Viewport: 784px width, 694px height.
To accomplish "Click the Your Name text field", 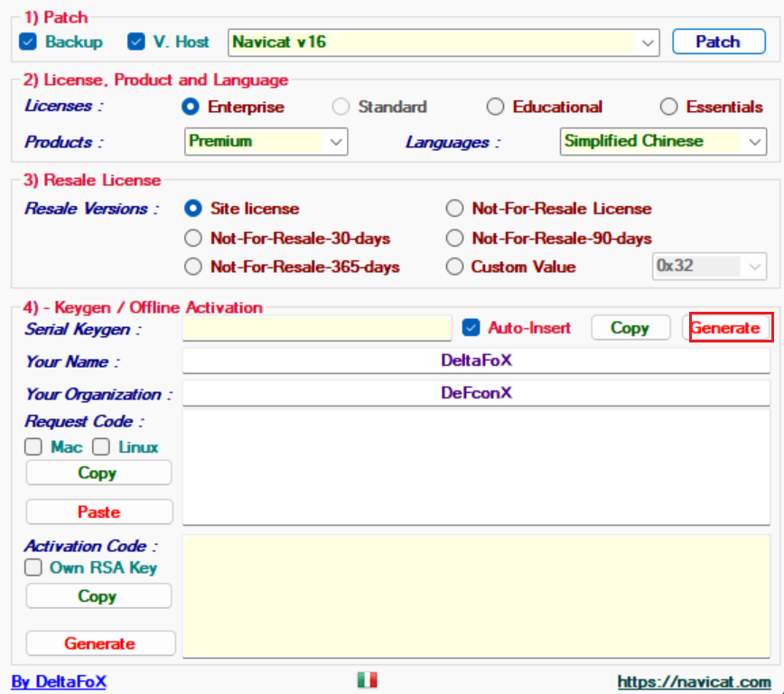I will pos(477,361).
